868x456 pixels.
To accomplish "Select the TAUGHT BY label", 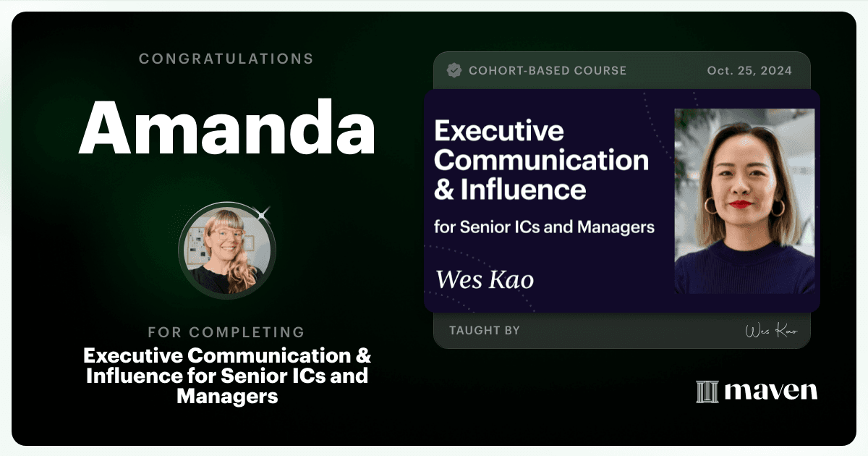I will (x=485, y=331).
